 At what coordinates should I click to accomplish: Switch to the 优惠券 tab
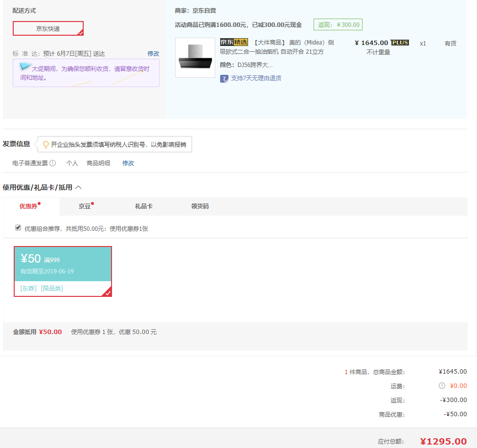click(31, 206)
